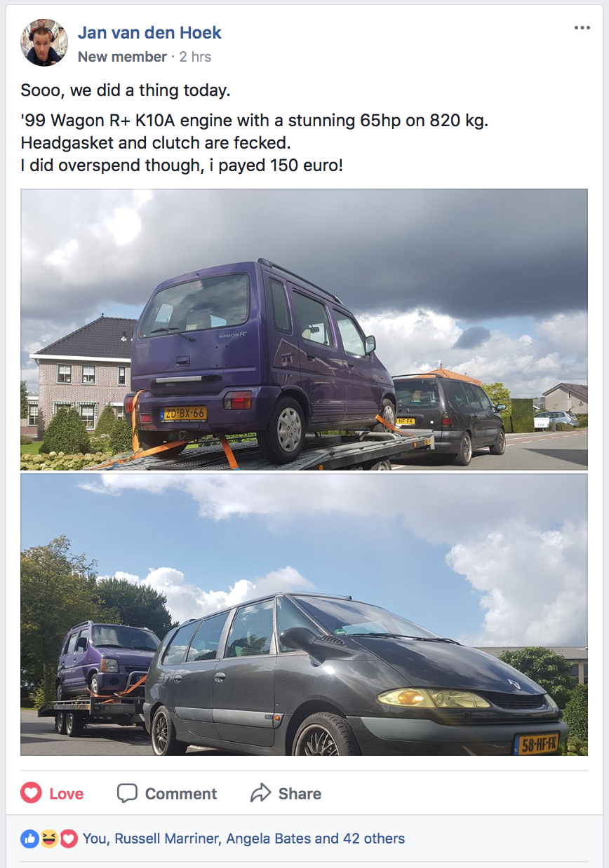Select the 'Share' button text

[x=300, y=794]
